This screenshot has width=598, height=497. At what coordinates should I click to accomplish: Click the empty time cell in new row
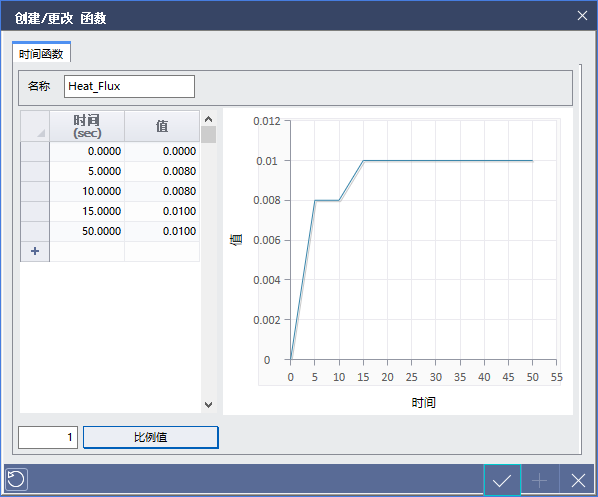[87, 251]
